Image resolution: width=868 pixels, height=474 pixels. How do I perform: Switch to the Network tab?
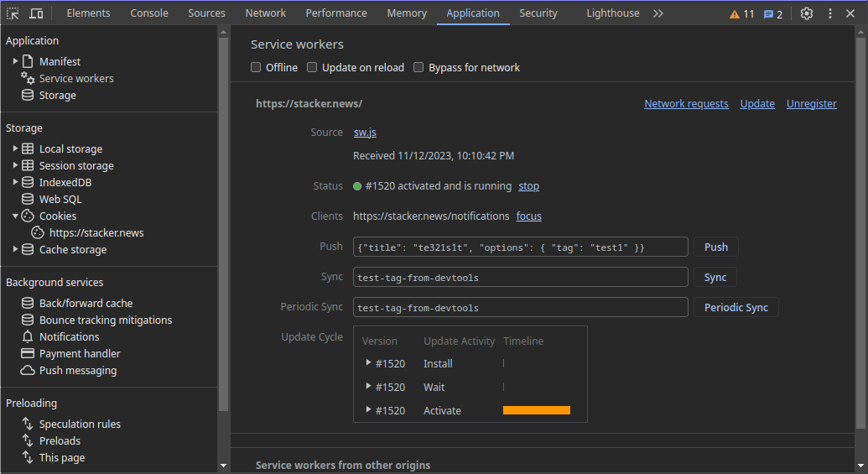[265, 13]
